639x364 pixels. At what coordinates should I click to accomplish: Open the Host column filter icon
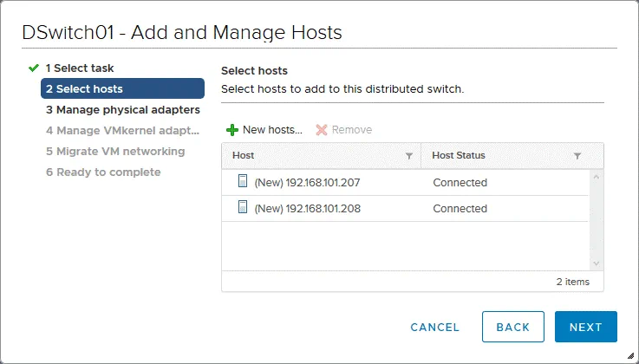tap(409, 156)
